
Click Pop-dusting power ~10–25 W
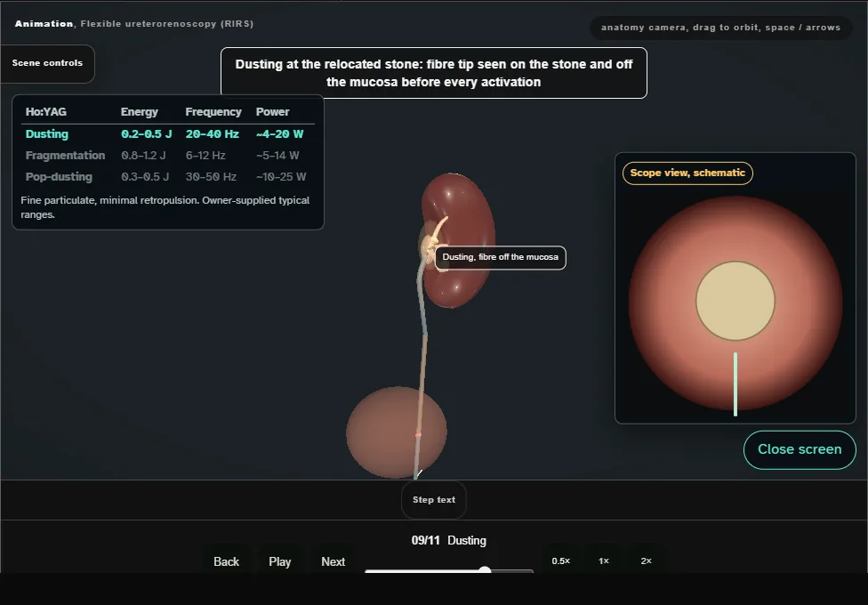click(x=281, y=177)
